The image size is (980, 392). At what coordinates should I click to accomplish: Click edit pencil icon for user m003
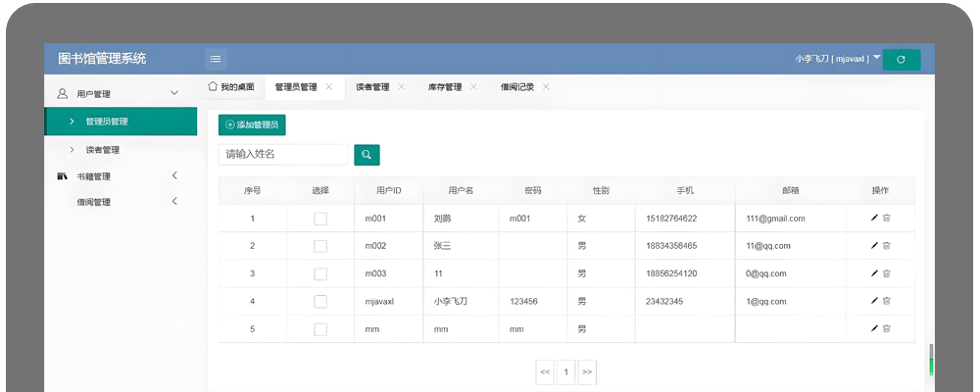point(874,273)
